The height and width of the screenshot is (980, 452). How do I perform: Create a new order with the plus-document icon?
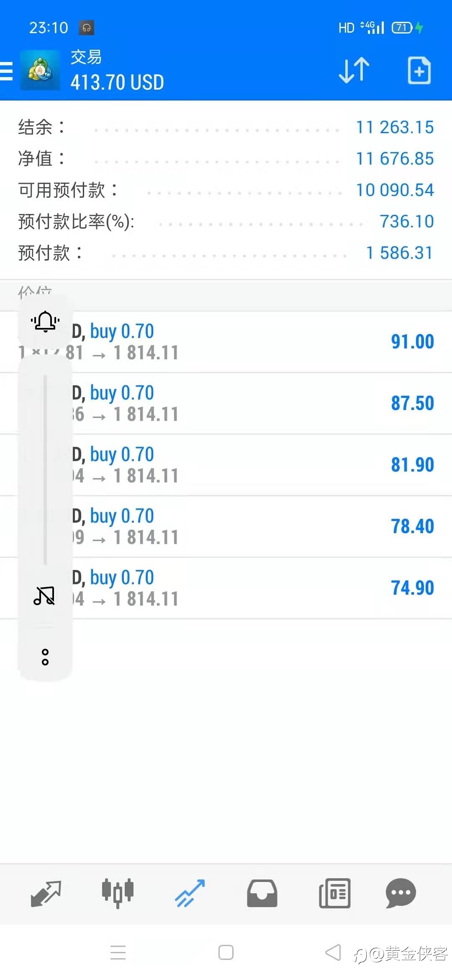(x=419, y=70)
